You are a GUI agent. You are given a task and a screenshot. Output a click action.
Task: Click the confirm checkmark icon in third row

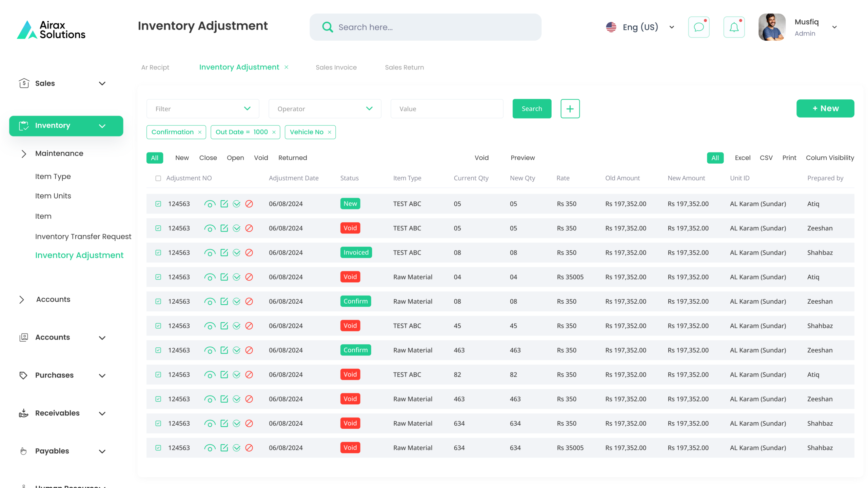click(x=237, y=252)
